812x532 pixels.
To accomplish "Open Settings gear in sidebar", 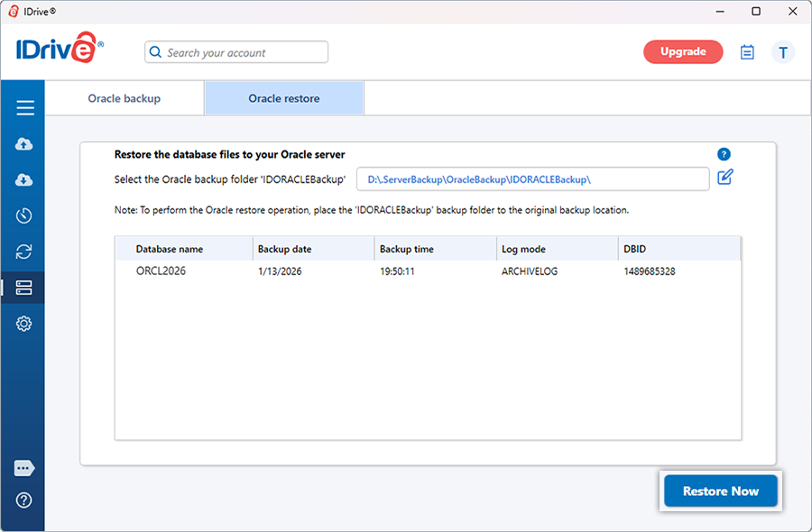I will (x=24, y=324).
